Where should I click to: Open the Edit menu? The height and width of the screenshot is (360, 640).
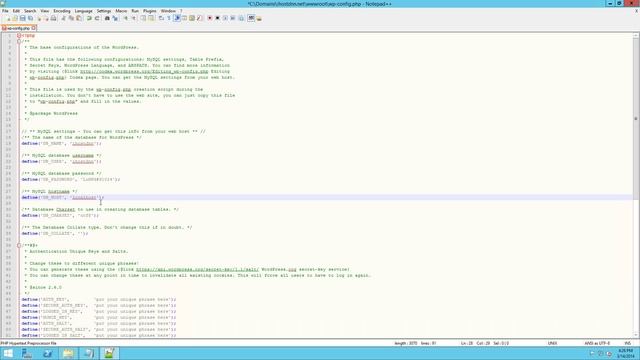point(16,11)
